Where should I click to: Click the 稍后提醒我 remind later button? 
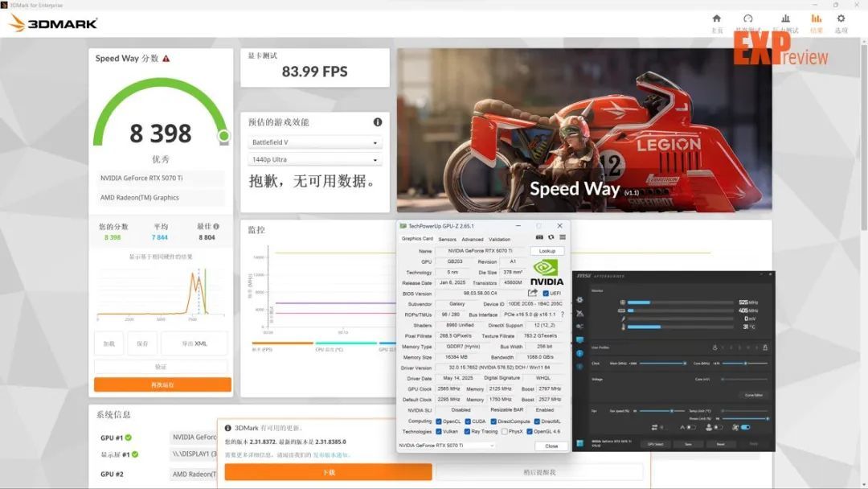pyautogui.click(x=539, y=472)
